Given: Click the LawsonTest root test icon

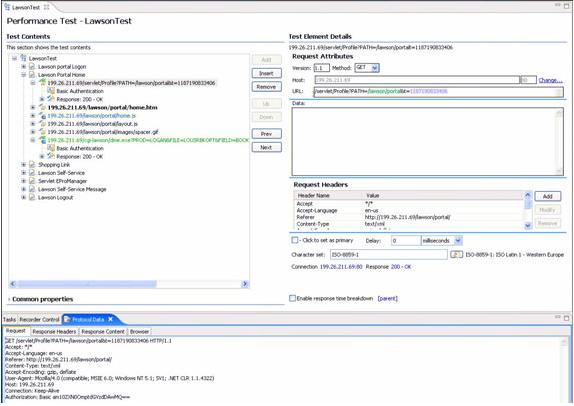Looking at the screenshot, I should point(24,58).
